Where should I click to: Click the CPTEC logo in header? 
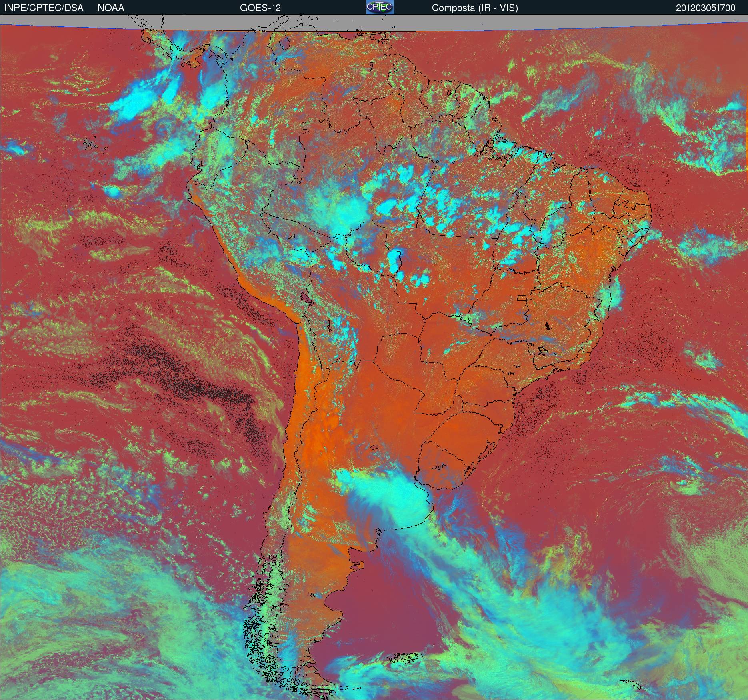click(380, 7)
